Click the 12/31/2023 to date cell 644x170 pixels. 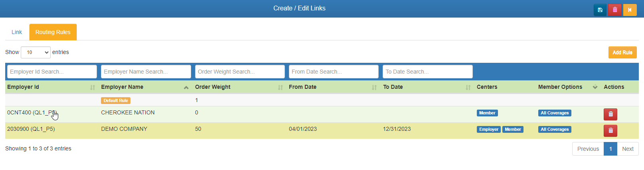[397, 129]
